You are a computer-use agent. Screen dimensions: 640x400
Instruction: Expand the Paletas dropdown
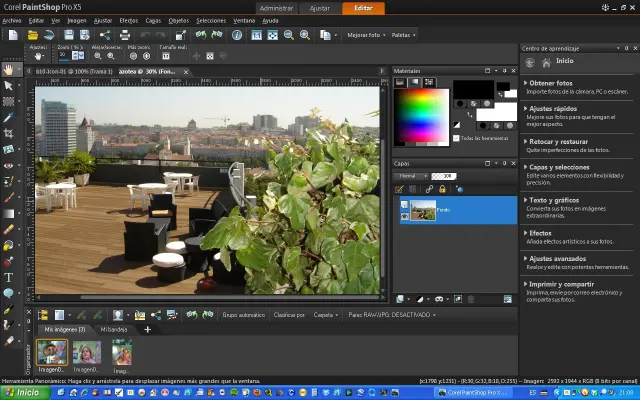click(x=402, y=34)
